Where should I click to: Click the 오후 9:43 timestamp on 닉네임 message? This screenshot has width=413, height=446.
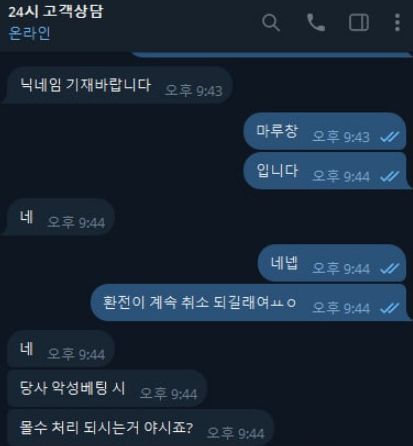[194, 90]
